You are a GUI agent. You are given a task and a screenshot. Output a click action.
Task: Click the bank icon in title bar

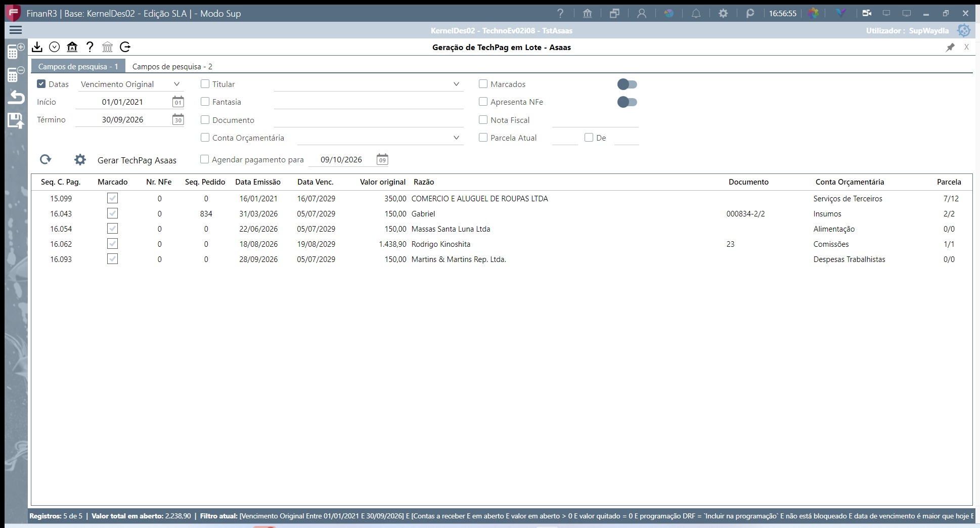[x=587, y=14]
